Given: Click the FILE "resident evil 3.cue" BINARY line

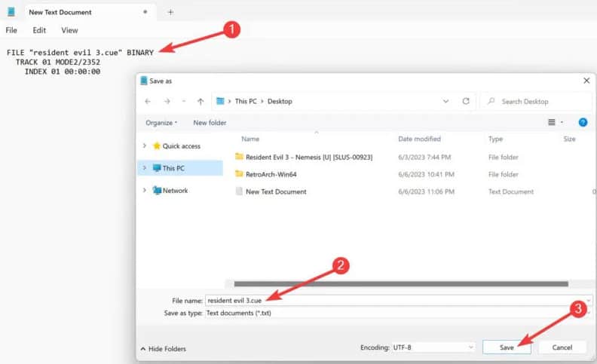Looking at the screenshot, I should tap(80, 53).
